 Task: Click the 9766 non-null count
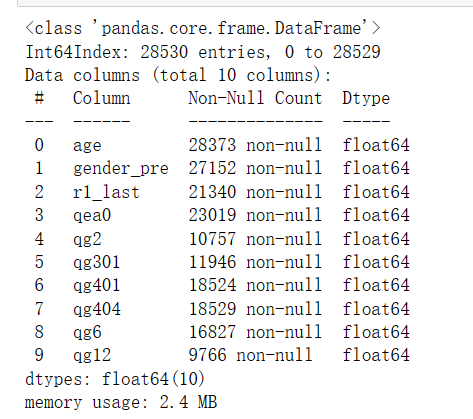pyautogui.click(x=250, y=355)
